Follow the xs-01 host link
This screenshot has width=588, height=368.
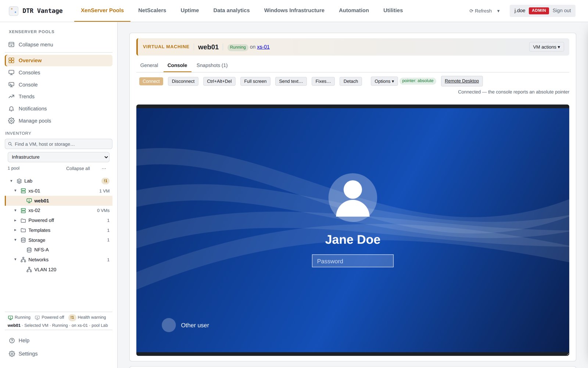click(263, 47)
